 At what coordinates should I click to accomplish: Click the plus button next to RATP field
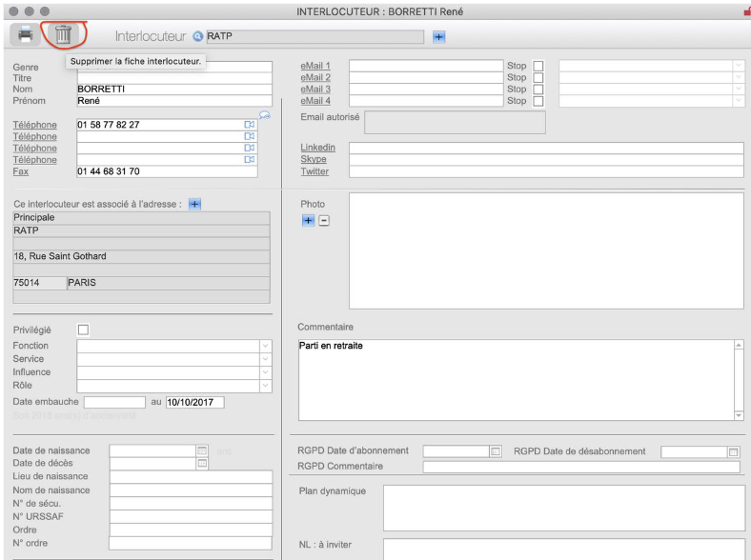tap(438, 36)
